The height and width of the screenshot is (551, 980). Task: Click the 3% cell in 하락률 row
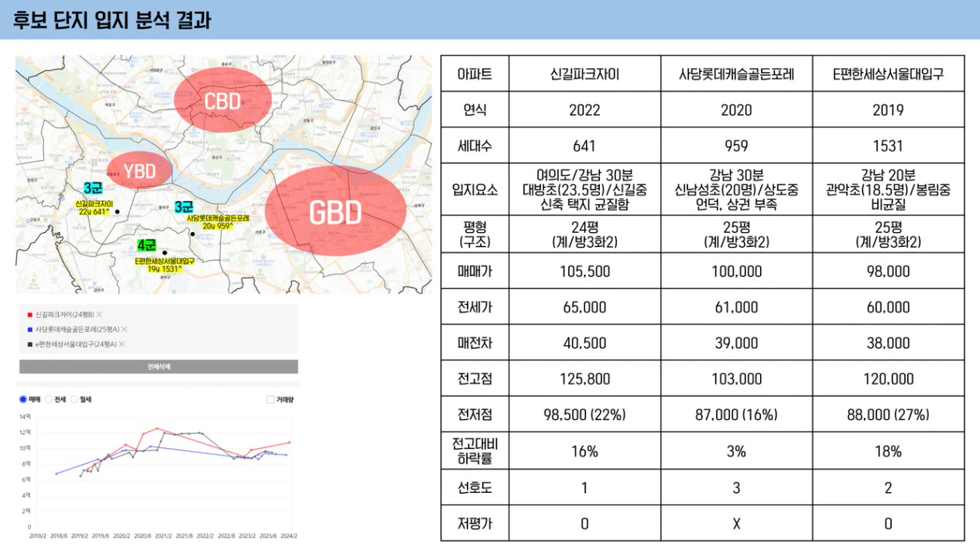736,450
